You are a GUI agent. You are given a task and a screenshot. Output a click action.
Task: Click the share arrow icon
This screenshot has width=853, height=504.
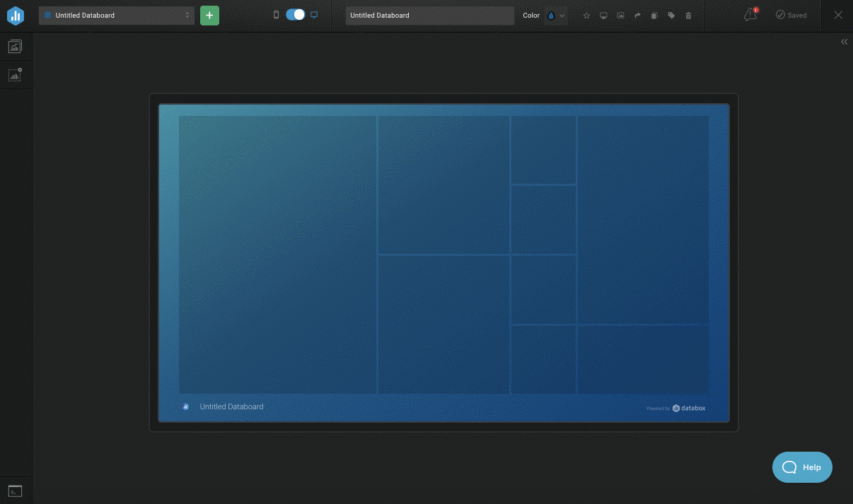pyautogui.click(x=637, y=16)
